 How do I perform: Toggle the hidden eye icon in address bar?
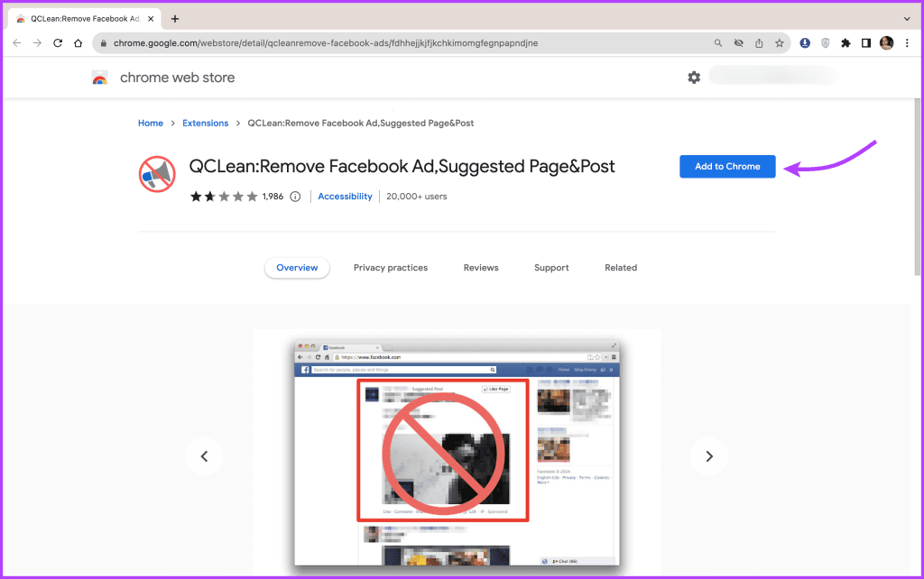[x=739, y=42]
